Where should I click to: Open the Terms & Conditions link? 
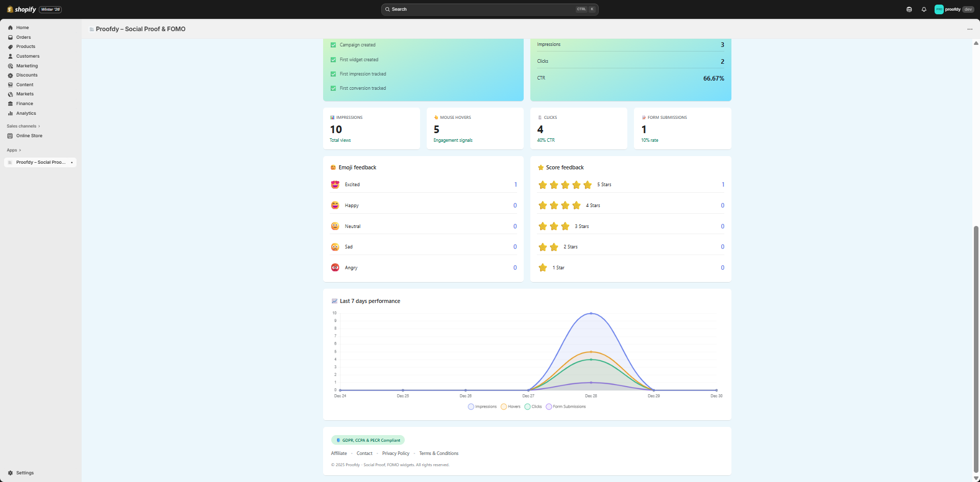[x=438, y=453]
